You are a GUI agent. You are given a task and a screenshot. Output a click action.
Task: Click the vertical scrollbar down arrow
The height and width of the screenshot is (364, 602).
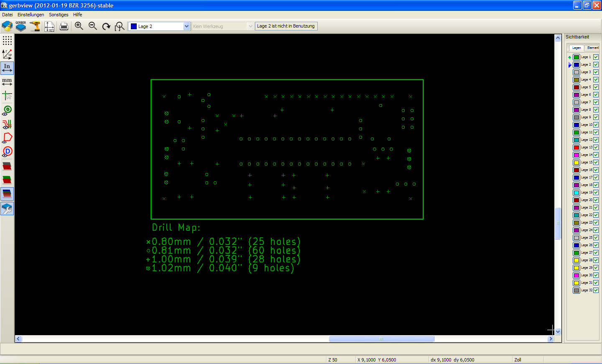tap(558, 331)
